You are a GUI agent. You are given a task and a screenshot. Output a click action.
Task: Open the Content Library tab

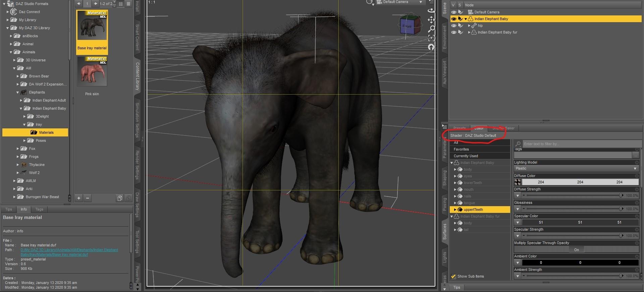[137, 76]
